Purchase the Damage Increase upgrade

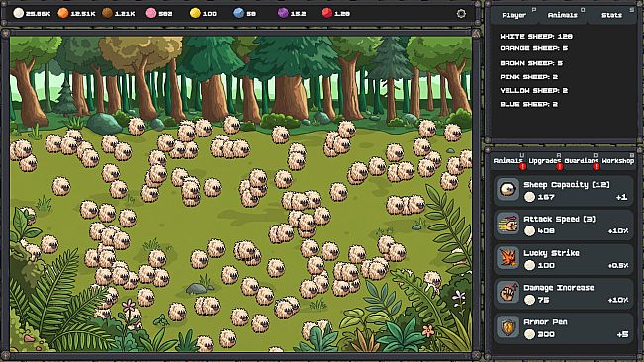point(564,294)
